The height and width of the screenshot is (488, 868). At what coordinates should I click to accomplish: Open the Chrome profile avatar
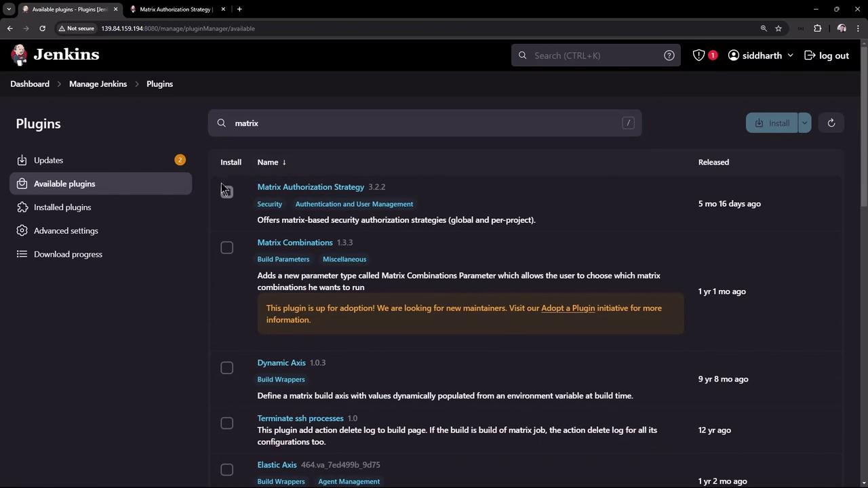pos(842,28)
